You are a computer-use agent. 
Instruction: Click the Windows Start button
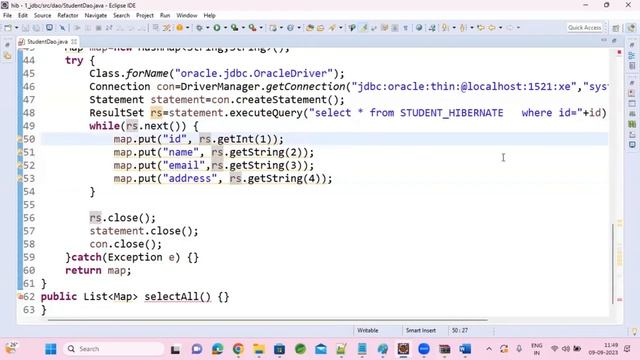[51, 349]
